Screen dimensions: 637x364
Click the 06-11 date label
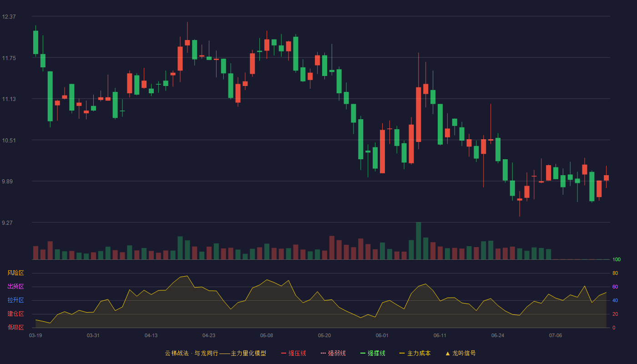click(440, 335)
